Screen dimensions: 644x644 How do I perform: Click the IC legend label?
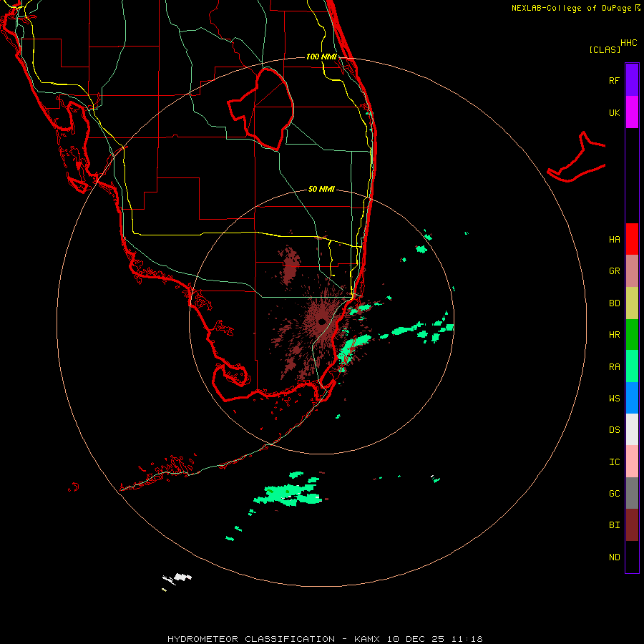pyautogui.click(x=614, y=462)
